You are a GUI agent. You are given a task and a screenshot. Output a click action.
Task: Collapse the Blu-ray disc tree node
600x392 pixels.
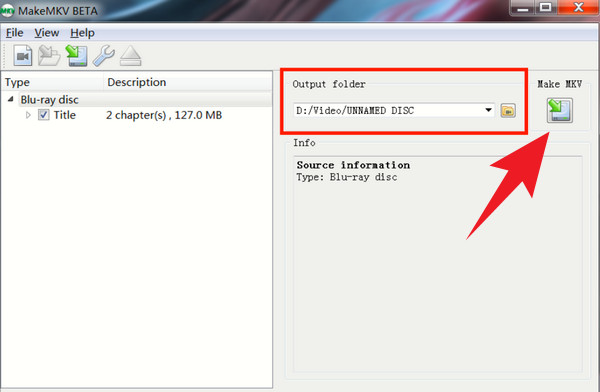point(11,99)
